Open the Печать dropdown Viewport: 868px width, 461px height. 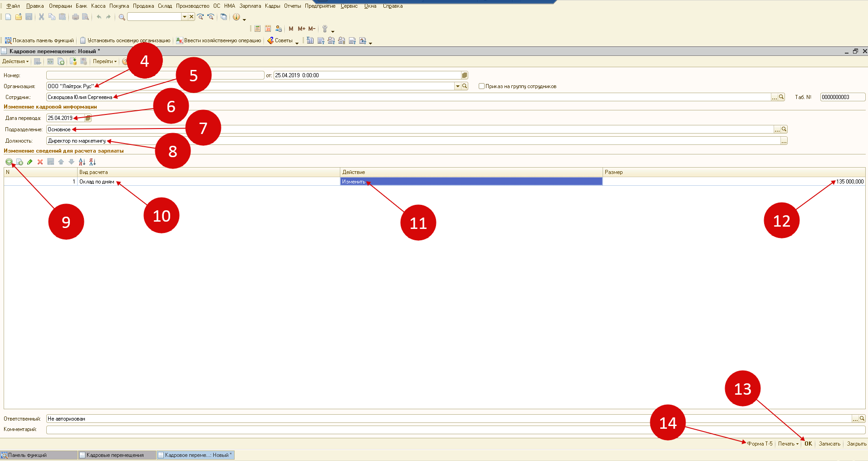pos(788,444)
